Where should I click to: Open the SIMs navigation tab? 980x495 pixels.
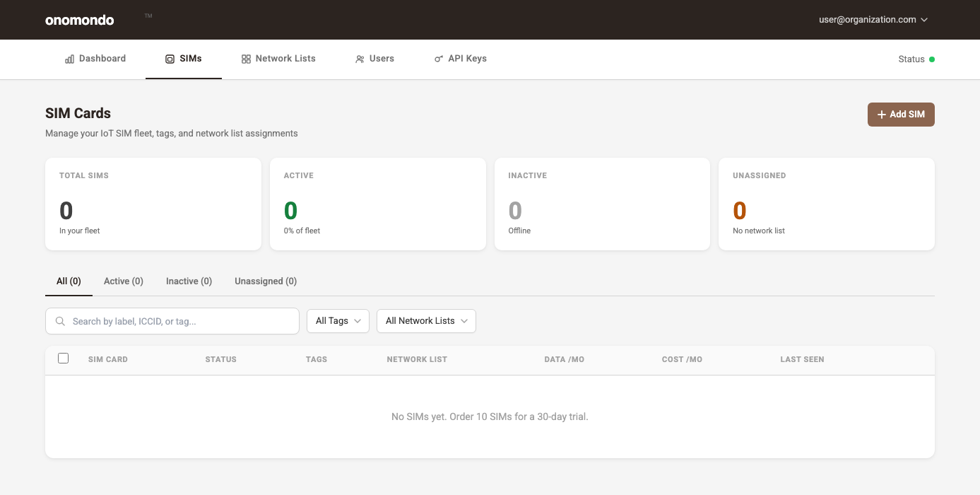coord(184,59)
